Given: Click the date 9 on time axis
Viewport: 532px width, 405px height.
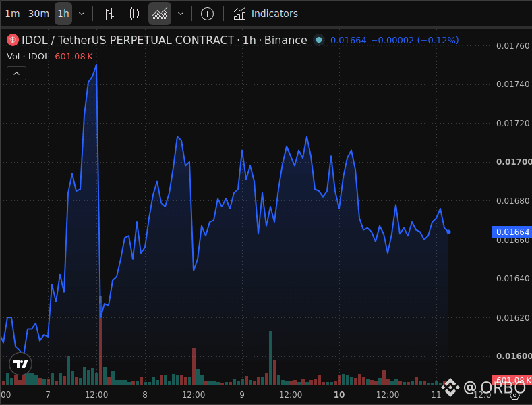Looking at the screenshot, I should [242, 394].
